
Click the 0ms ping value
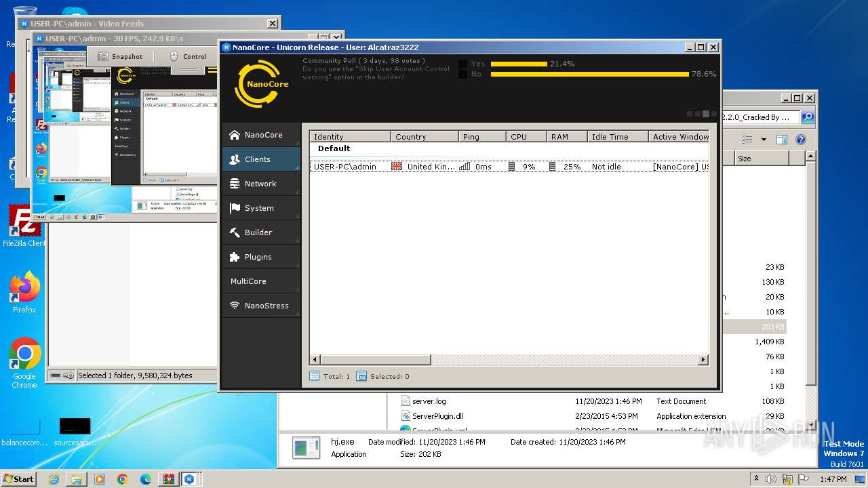click(484, 167)
